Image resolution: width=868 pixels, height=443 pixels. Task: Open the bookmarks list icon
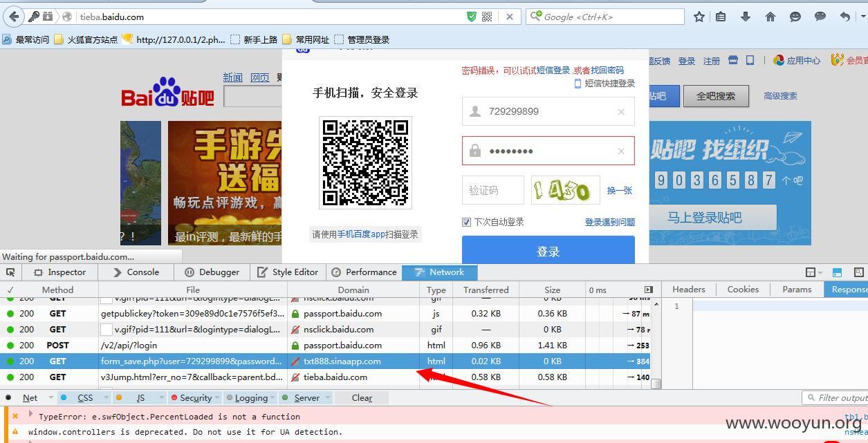coord(721,17)
